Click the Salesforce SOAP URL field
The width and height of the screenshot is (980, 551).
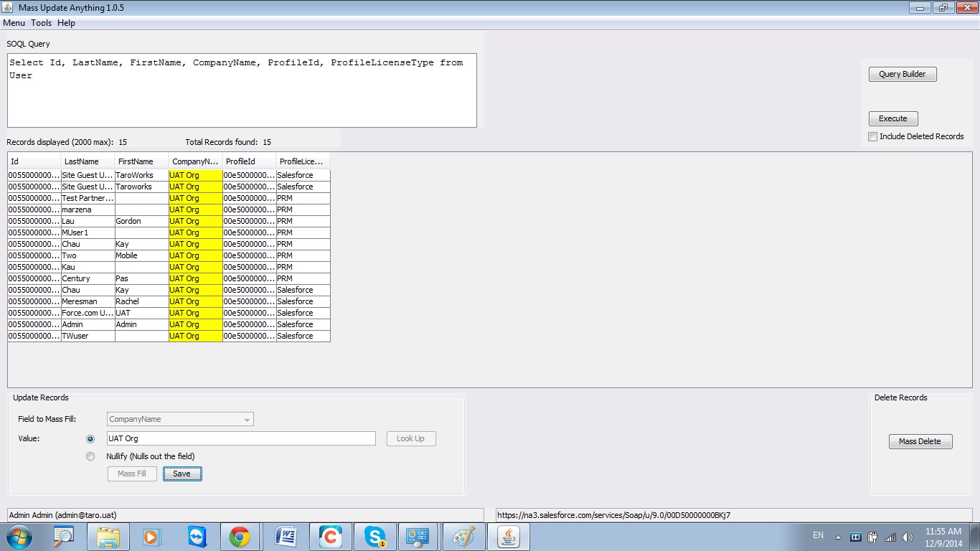[x=735, y=515]
